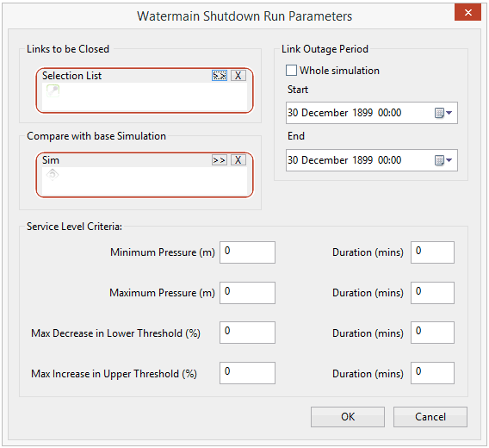This screenshot has height=448, width=489.
Task: Select the Max Decrease in Lower Threshold field
Action: tap(247, 333)
